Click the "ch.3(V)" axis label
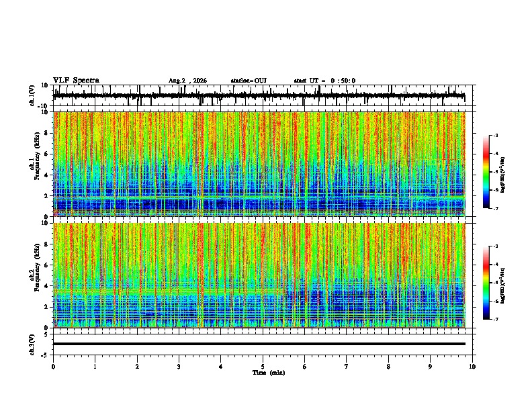Viewport: 532px width, 411px height. pyautogui.click(x=32, y=345)
